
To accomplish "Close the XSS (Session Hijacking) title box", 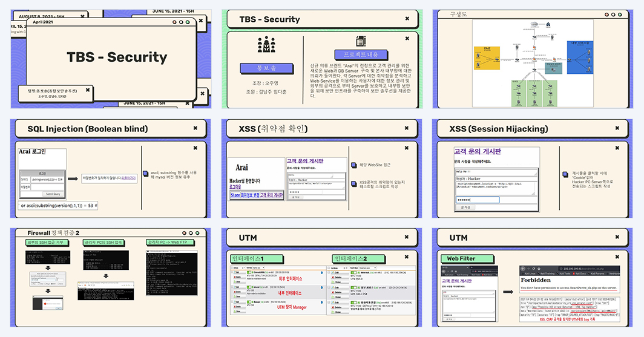I will click(x=617, y=128).
